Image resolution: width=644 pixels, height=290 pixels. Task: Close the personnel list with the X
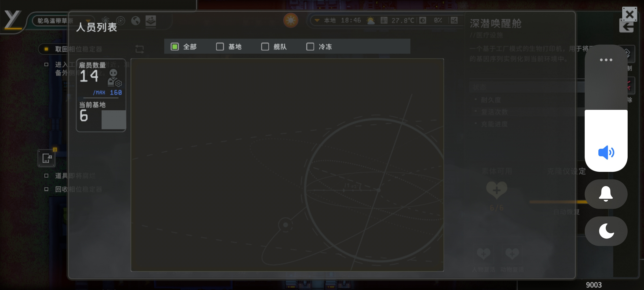tap(630, 14)
